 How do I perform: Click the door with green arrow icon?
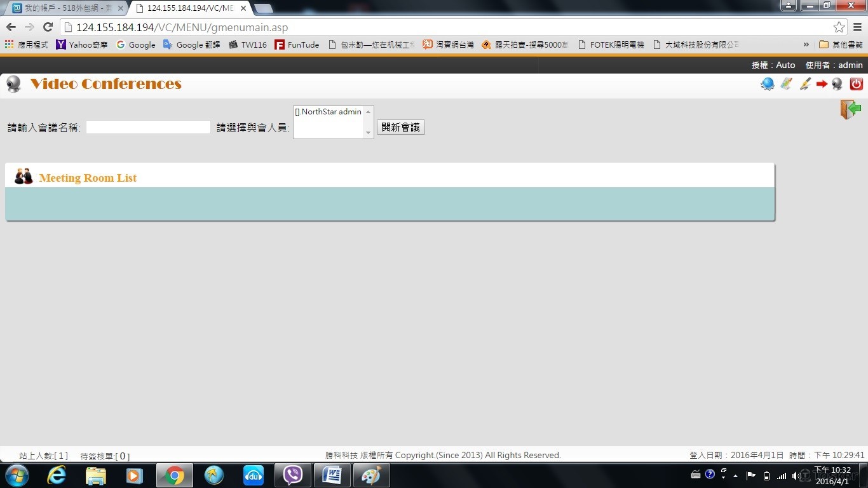pyautogui.click(x=850, y=109)
